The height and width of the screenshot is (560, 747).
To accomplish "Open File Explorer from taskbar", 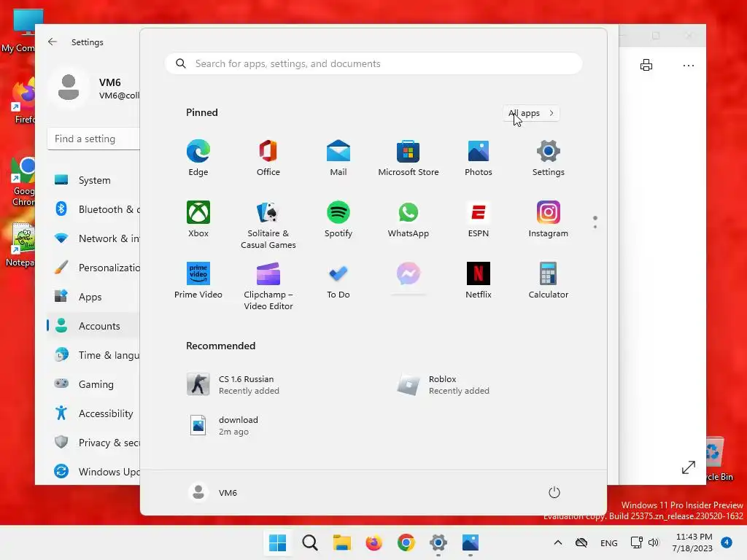I will (x=342, y=542).
